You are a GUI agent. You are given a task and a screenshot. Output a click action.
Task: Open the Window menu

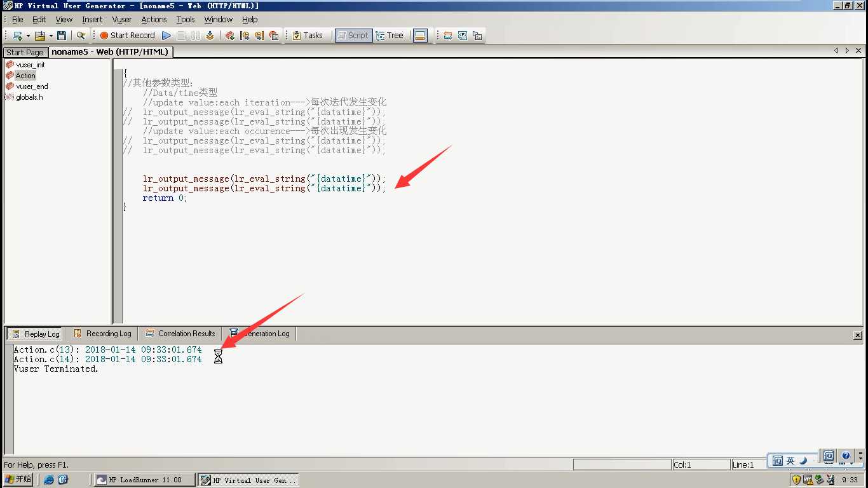coord(219,20)
